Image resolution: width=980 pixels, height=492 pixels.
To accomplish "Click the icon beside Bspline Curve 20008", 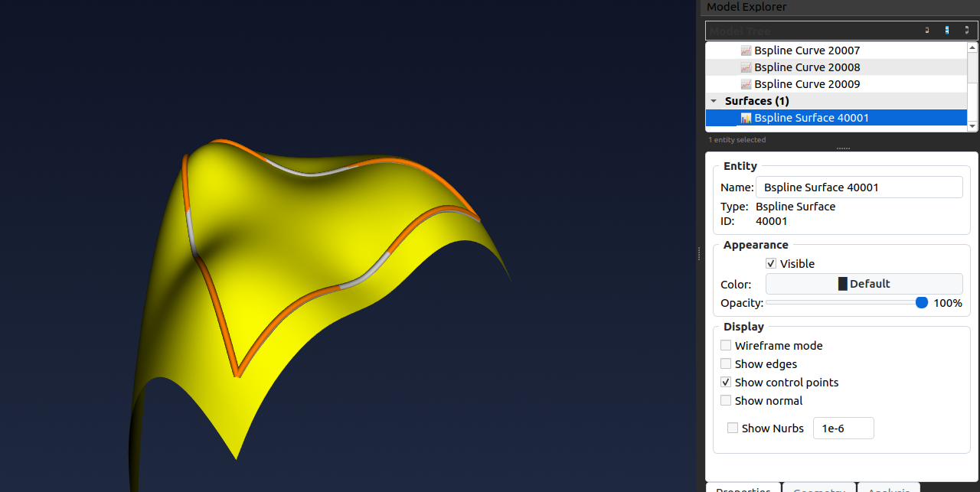I will (746, 67).
